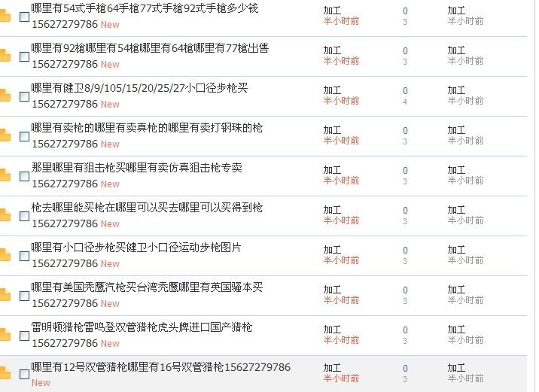539x392 pixels.
Task: Click last post time '半小时前' of '54式手枪' thread
Action: [x=465, y=21]
